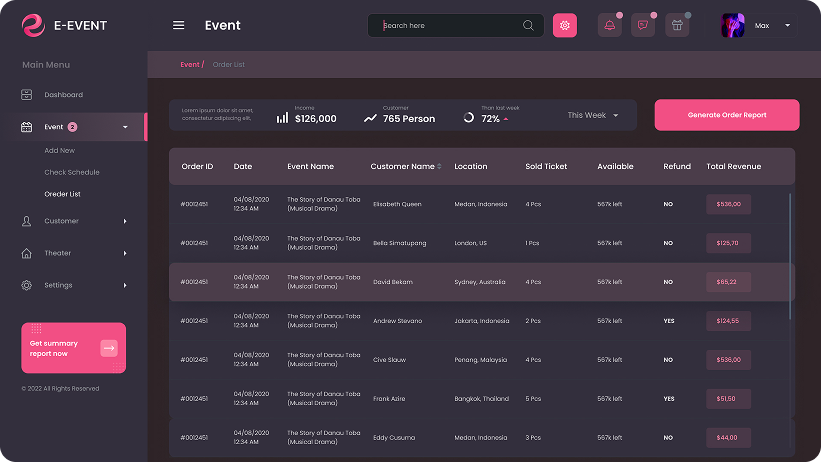The image size is (821, 462).
Task: Click the Order ID column header
Action: 197,167
